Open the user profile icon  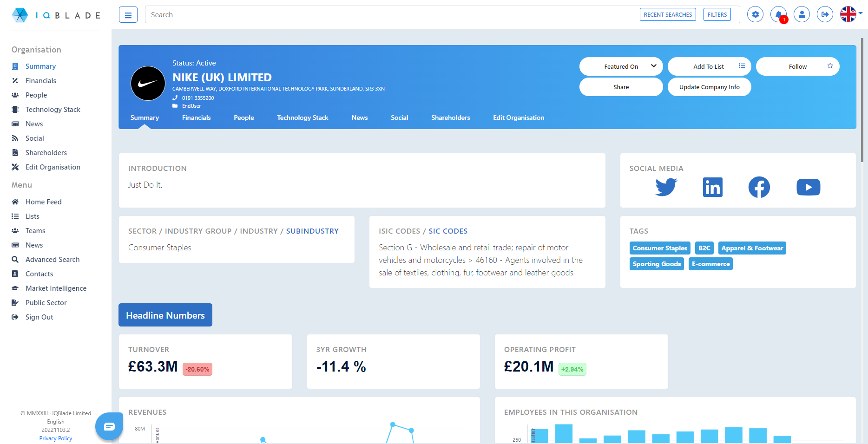(802, 14)
